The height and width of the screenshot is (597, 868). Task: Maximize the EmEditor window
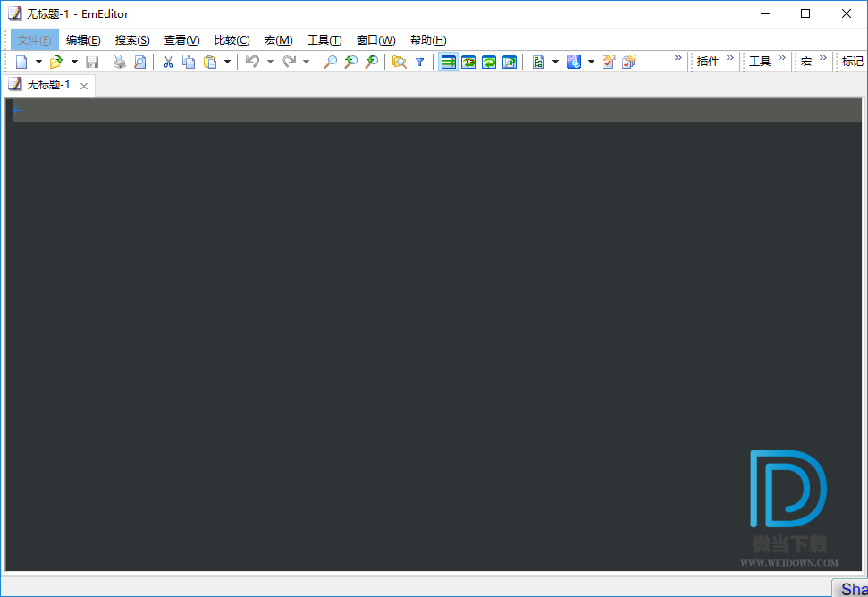tap(805, 13)
